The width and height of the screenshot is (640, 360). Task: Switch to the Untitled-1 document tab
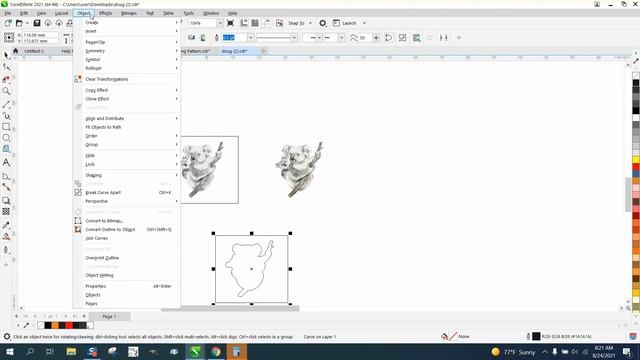[34, 51]
